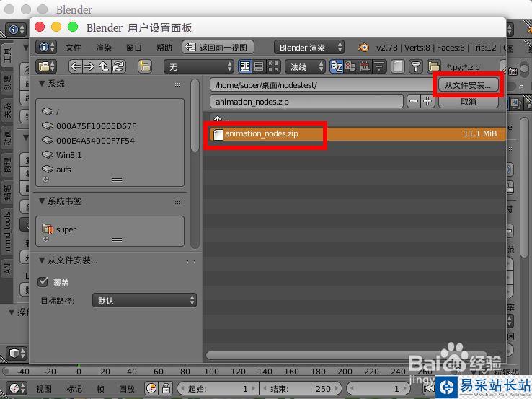The width and height of the screenshot is (532, 399).
Task: Open the 法线 display size dropdown
Action: pos(305,66)
